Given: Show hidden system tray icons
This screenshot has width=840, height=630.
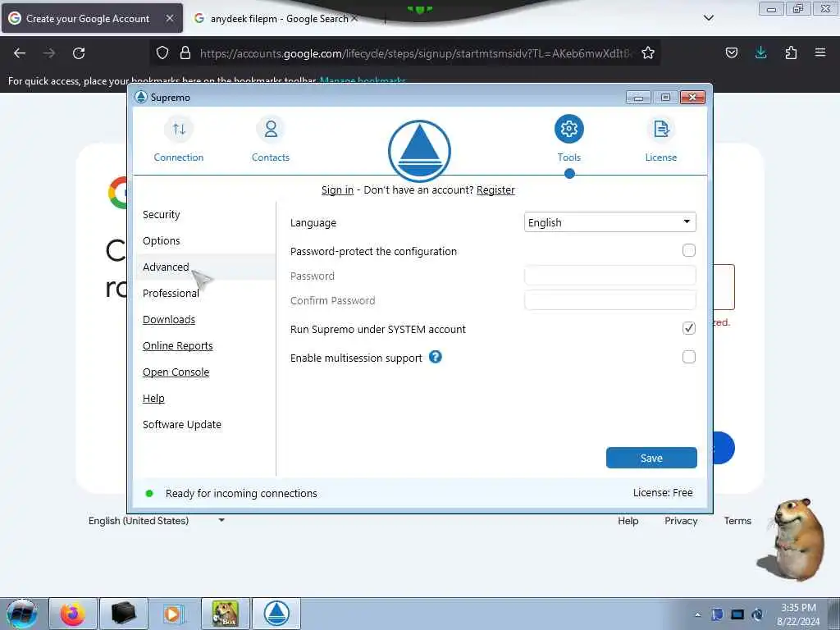Looking at the screenshot, I should (x=697, y=615).
